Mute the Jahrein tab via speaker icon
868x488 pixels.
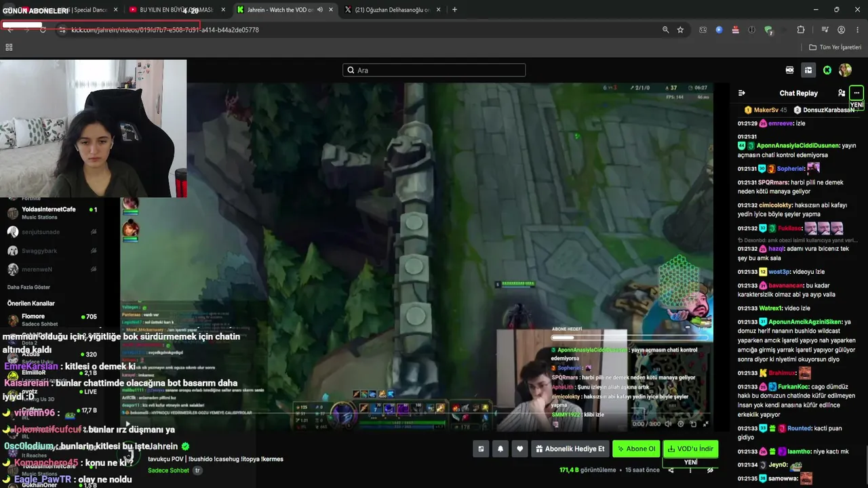pos(320,9)
